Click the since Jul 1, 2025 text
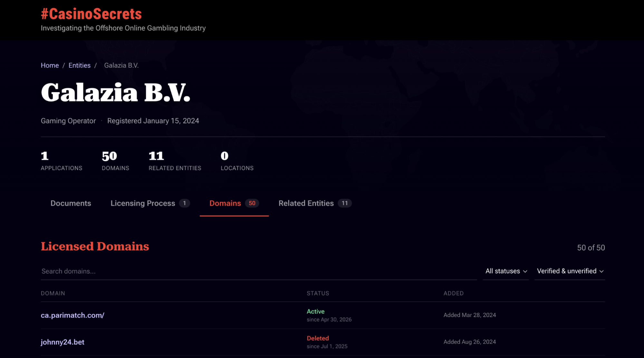Screen dimensions: 644x358 327,346
